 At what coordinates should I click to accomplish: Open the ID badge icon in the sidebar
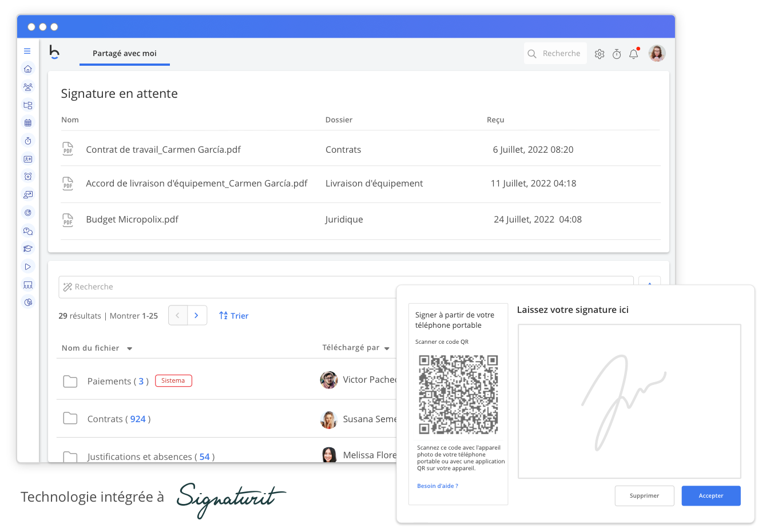27,159
